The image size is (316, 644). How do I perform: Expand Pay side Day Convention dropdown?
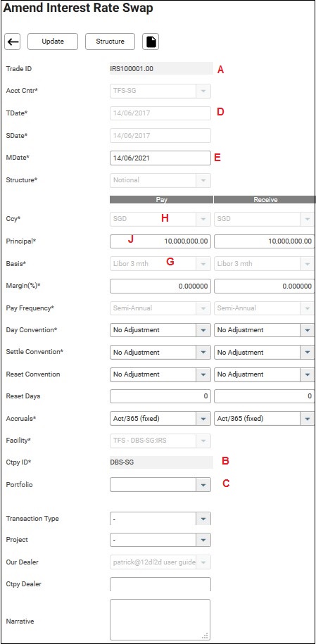(x=203, y=330)
